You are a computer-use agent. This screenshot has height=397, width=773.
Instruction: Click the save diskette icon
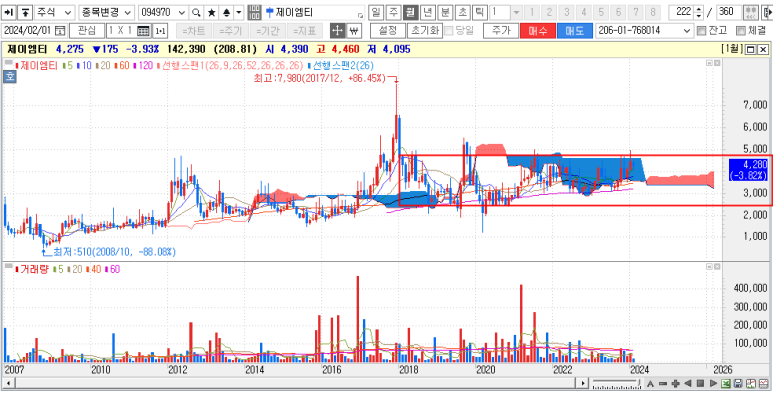coord(738,383)
